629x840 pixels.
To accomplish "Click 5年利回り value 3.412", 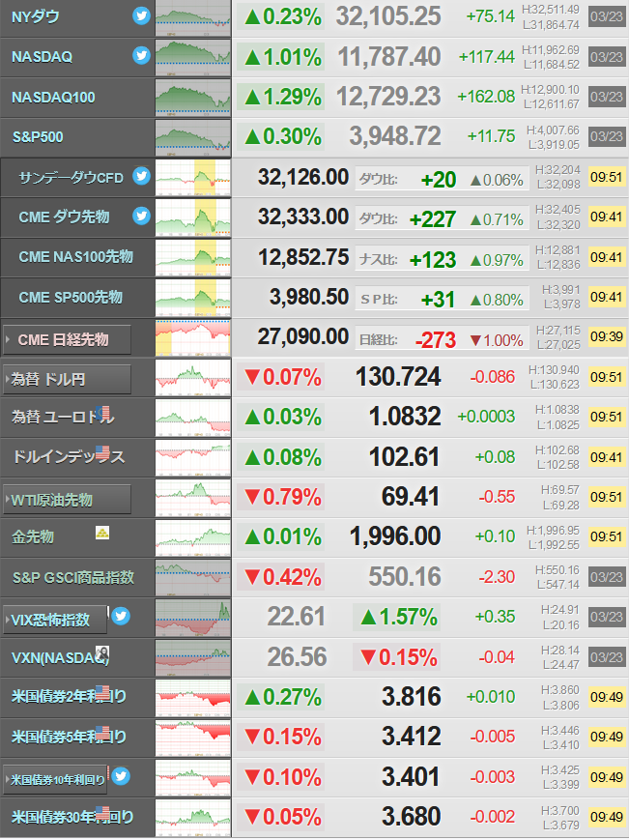I will point(412,737).
